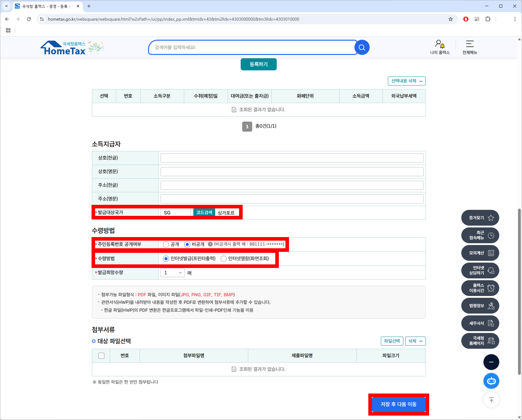522x420 pixels.
Task: Click page number 1 pagination
Action: click(247, 127)
